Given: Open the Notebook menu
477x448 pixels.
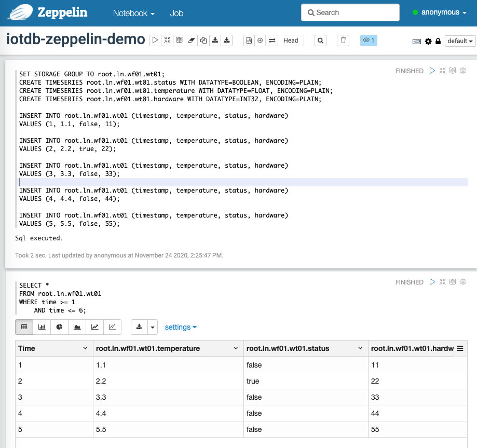Looking at the screenshot, I should point(133,13).
